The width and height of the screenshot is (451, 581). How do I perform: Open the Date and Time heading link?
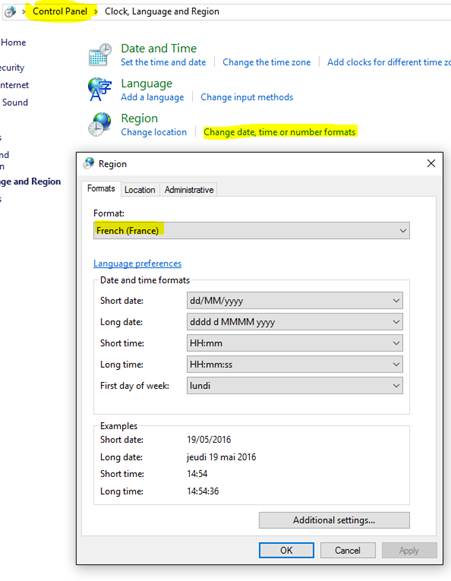[159, 48]
